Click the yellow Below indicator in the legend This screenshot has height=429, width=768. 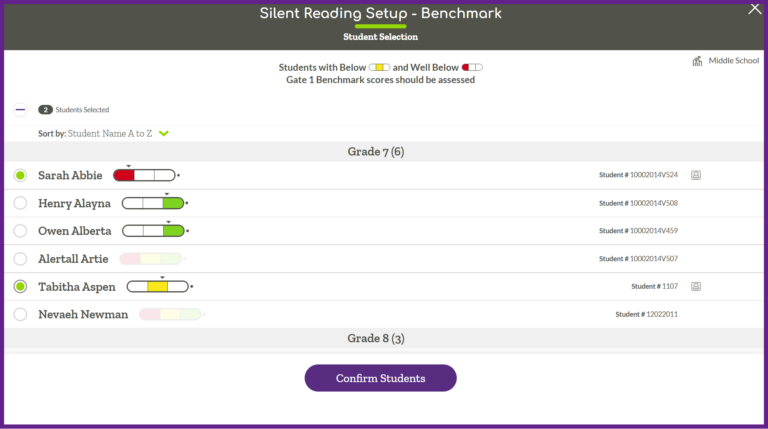click(x=380, y=67)
